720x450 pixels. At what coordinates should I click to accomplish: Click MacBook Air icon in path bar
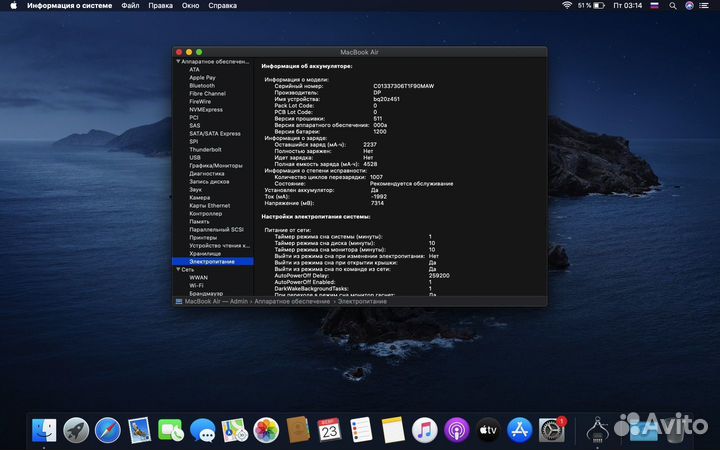[x=179, y=301]
